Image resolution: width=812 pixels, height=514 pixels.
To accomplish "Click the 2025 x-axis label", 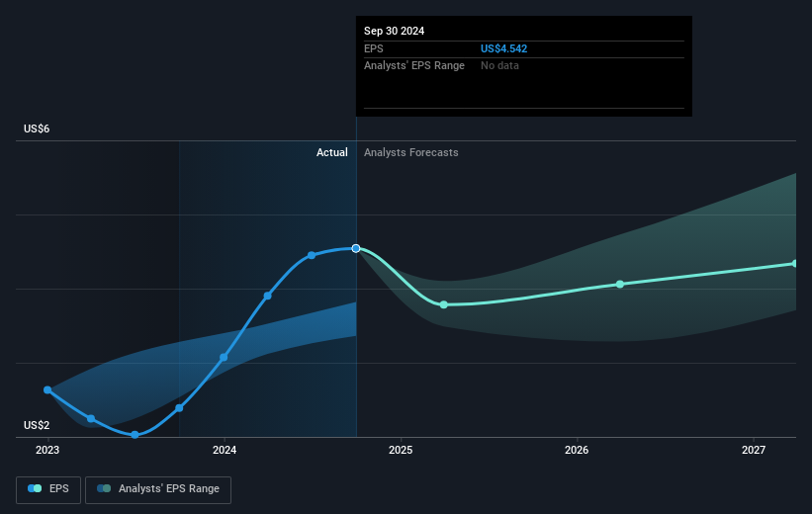I will click(401, 450).
